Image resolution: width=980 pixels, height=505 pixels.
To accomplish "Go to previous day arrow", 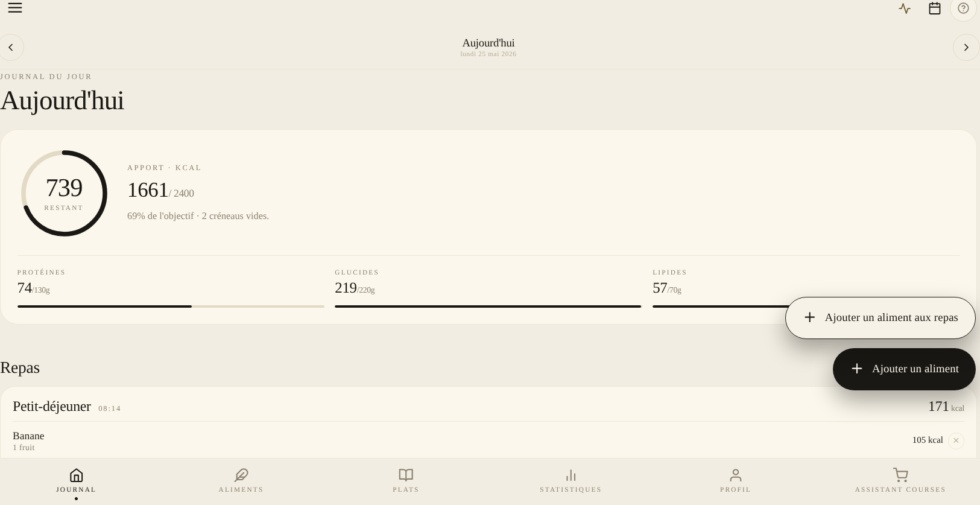I will (x=11, y=48).
